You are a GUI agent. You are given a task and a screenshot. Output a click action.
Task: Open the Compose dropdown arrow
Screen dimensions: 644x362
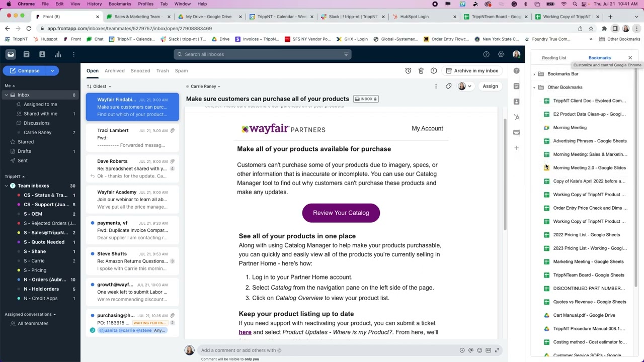[52, 71]
